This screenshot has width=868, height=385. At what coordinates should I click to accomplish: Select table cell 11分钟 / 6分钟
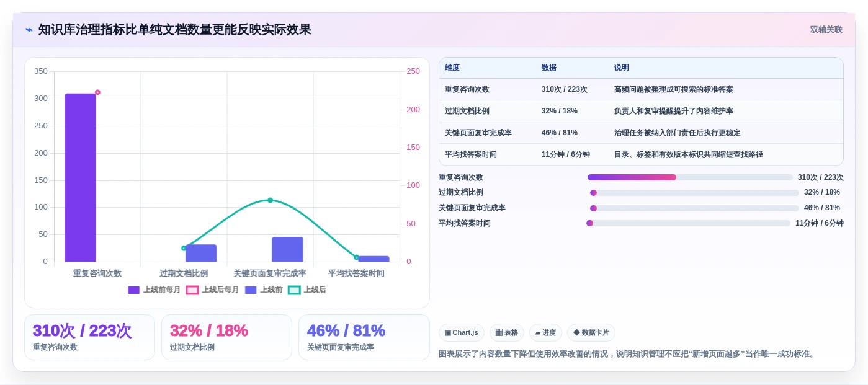tap(566, 154)
